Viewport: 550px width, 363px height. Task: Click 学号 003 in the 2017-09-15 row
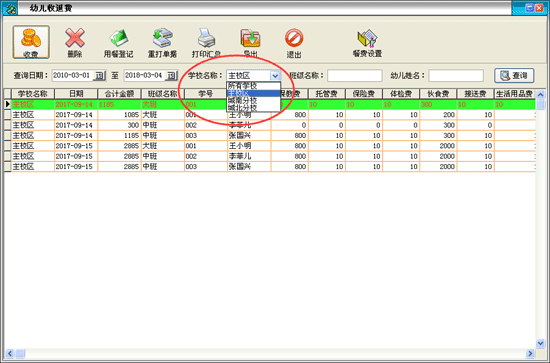click(206, 167)
